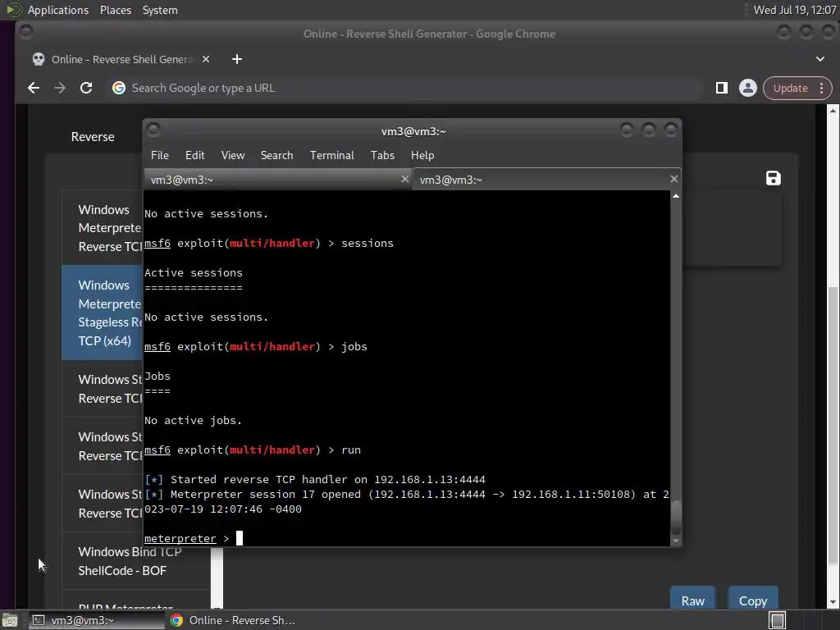Click the 'No active jobs.' text

click(194, 421)
